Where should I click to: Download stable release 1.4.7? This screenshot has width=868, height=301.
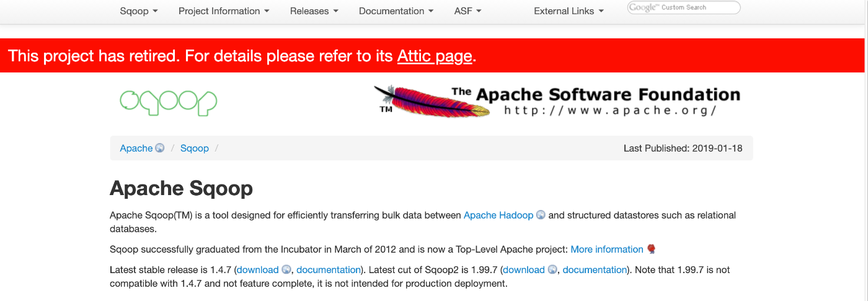[x=258, y=270]
